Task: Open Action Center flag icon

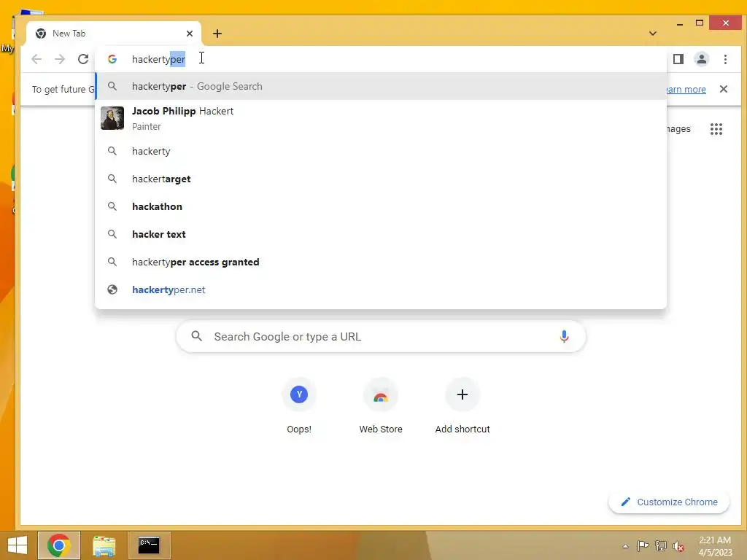Action: pos(643,545)
